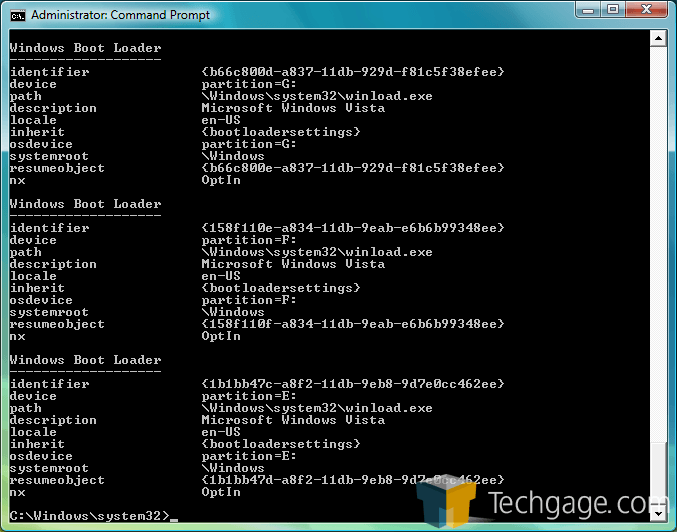
Task: Click the first 'Windows Boot Loader' heading
Action: 85,48
